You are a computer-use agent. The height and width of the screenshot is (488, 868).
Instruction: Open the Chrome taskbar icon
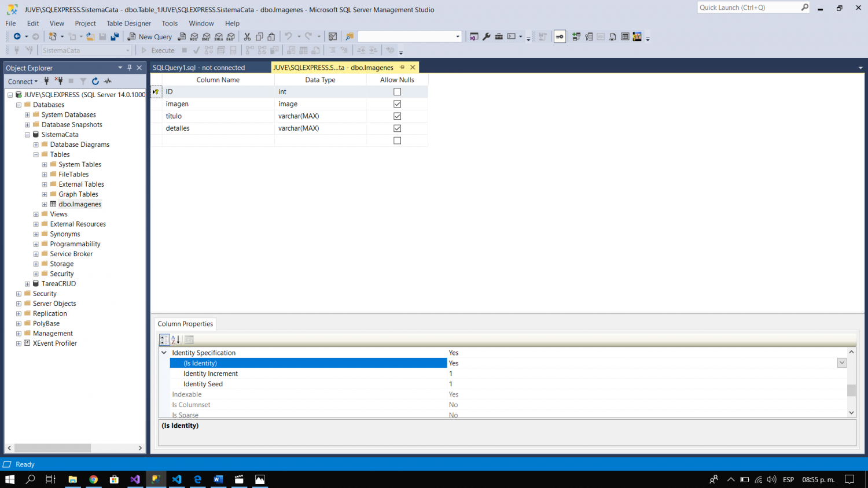click(x=93, y=479)
